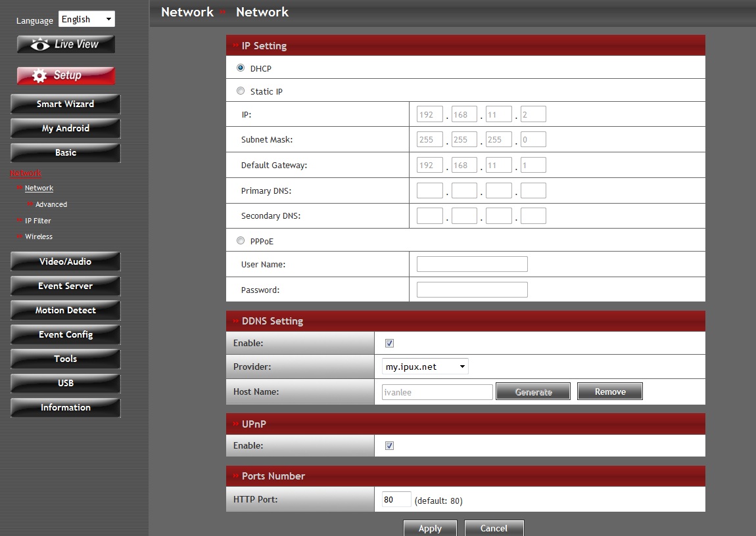Screen dimensions: 756x536
Task: Click the IP Setting section header
Action: click(x=465, y=45)
